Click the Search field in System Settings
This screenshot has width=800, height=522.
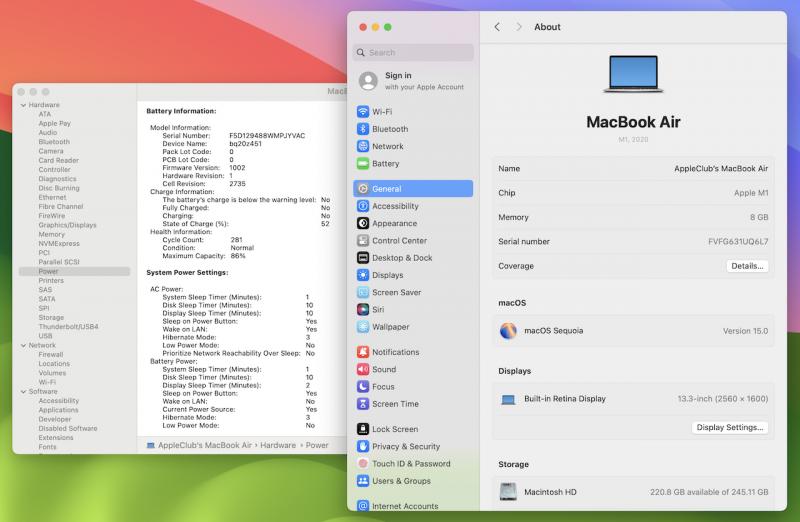[415, 53]
